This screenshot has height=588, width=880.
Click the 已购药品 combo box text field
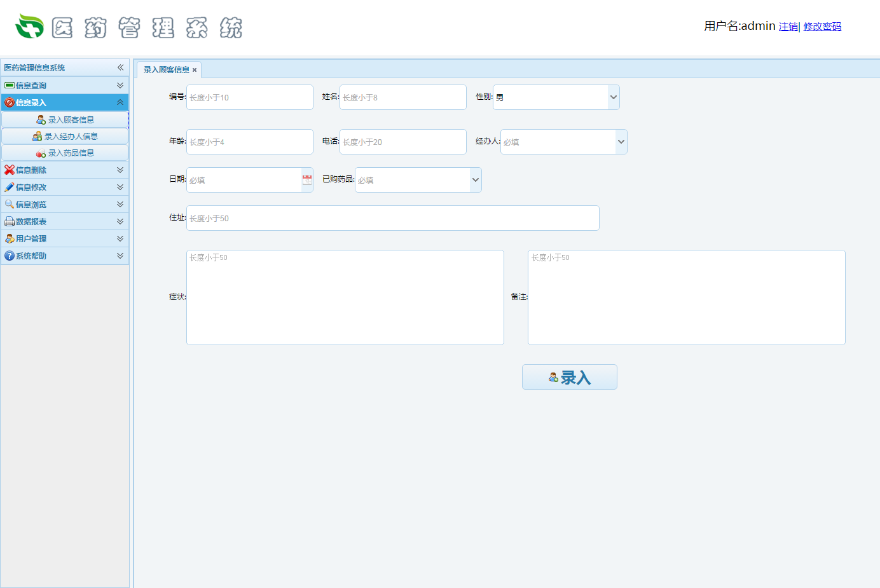(x=413, y=180)
